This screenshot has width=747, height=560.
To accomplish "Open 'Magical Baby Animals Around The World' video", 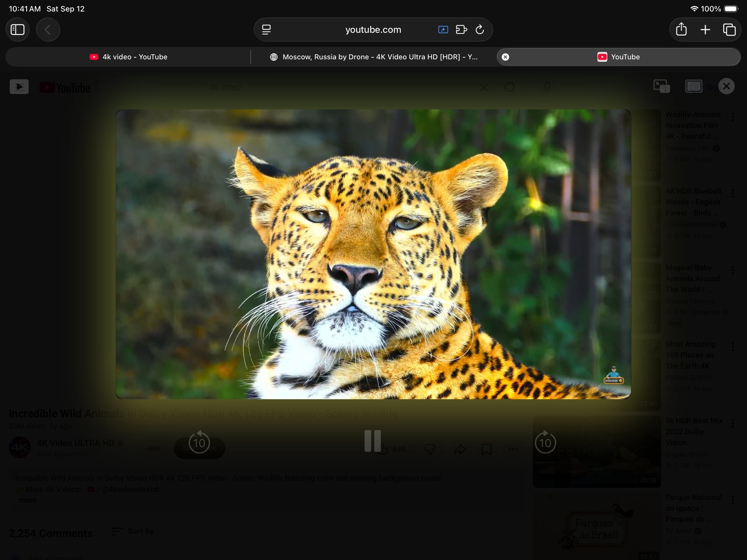I will (x=692, y=278).
